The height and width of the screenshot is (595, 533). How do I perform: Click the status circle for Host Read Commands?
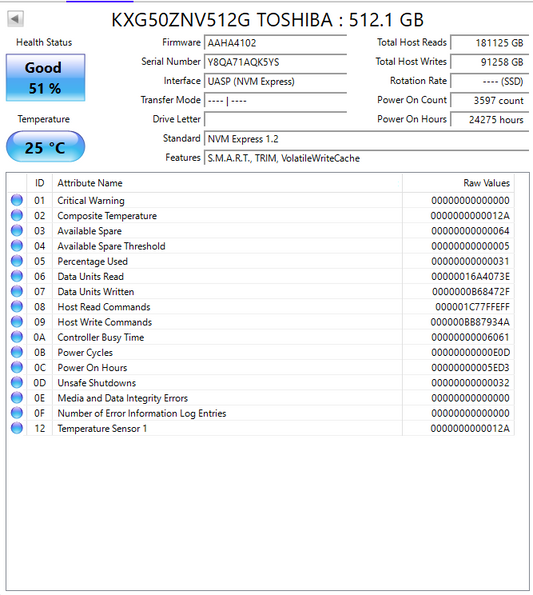coord(17,306)
